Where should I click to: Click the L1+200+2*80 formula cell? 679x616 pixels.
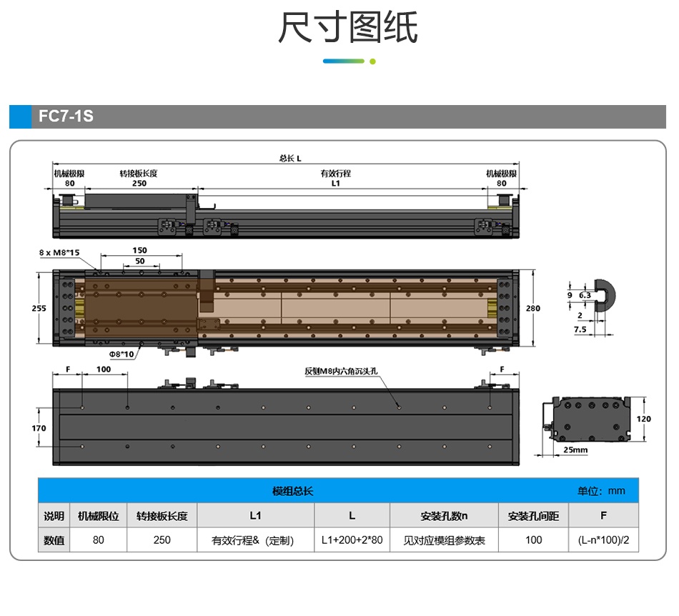(x=352, y=540)
